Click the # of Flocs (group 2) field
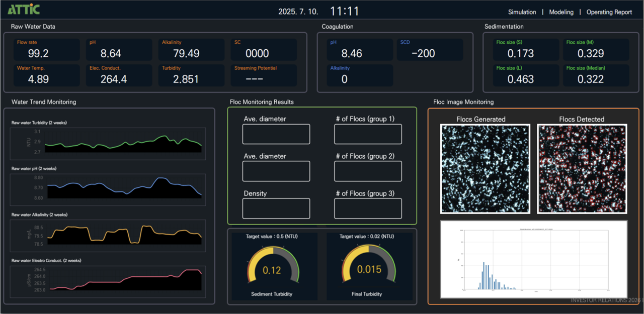 point(368,171)
